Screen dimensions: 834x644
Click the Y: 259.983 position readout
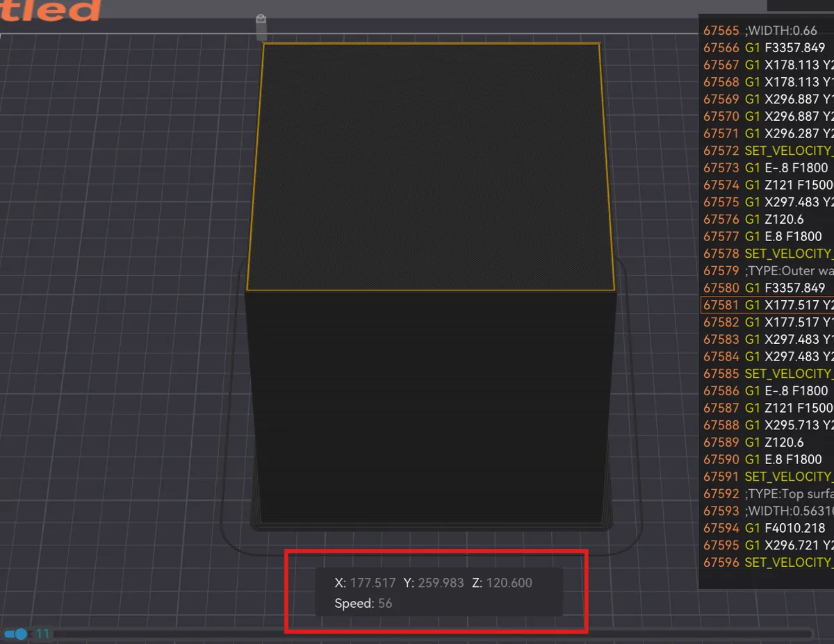(433, 583)
